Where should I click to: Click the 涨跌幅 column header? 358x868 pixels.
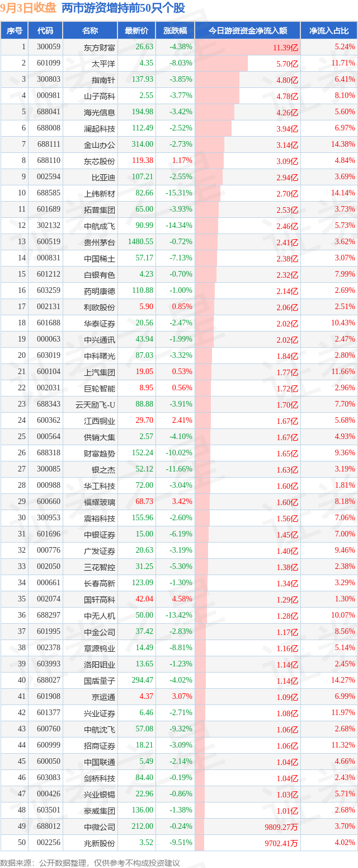[175, 30]
